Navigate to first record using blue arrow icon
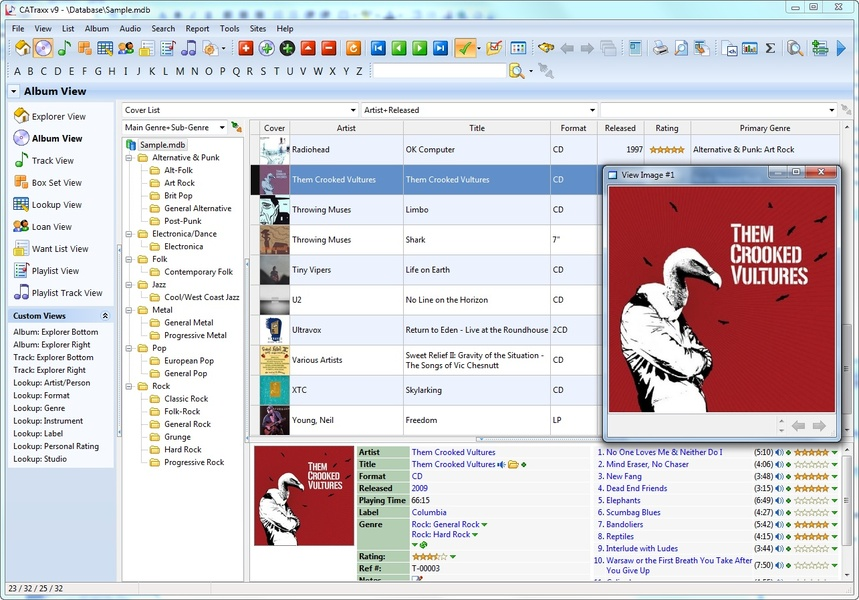 (x=378, y=47)
